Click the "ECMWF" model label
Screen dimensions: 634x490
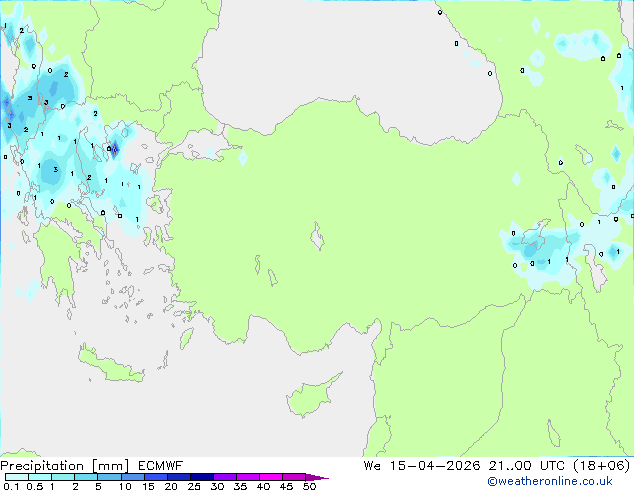tap(161, 466)
